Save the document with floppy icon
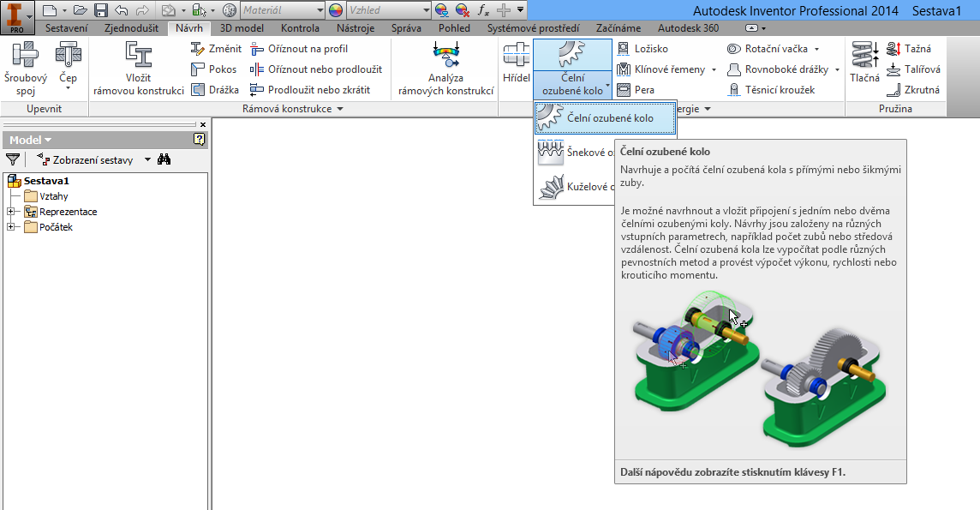 100,10
